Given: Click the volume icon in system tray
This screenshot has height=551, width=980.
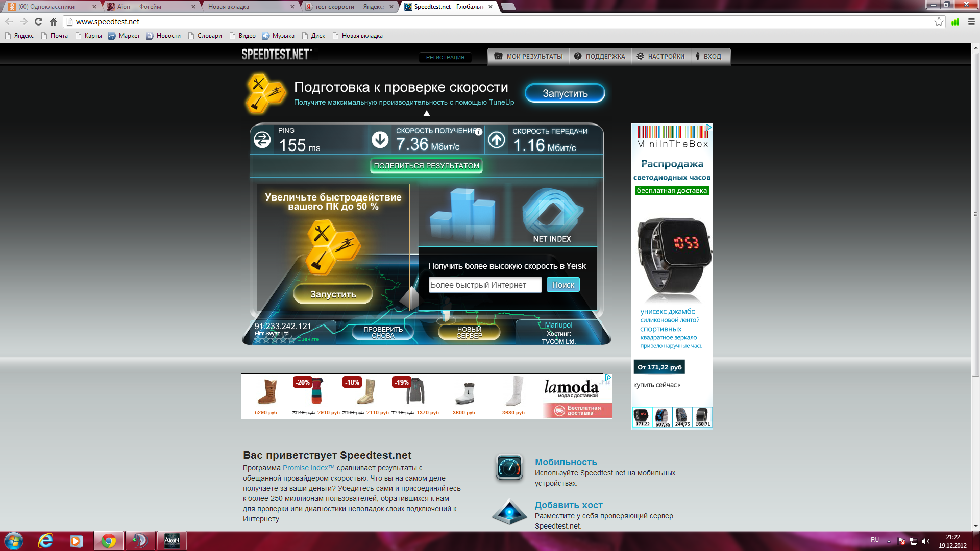Looking at the screenshot, I should (x=926, y=541).
